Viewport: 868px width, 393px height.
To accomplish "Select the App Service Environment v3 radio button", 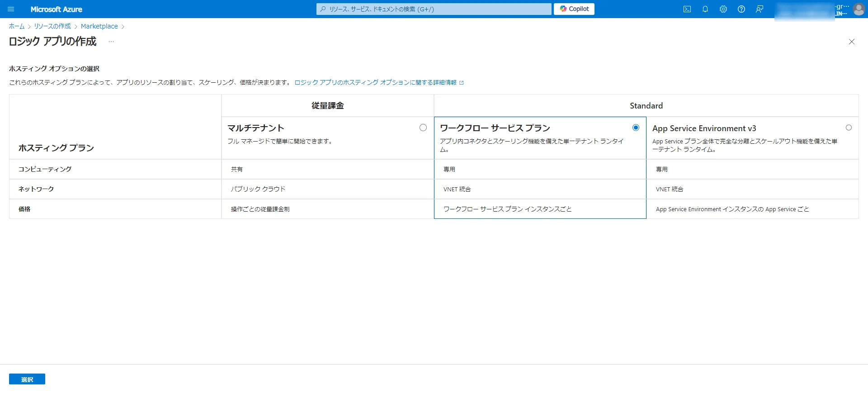I will point(849,128).
